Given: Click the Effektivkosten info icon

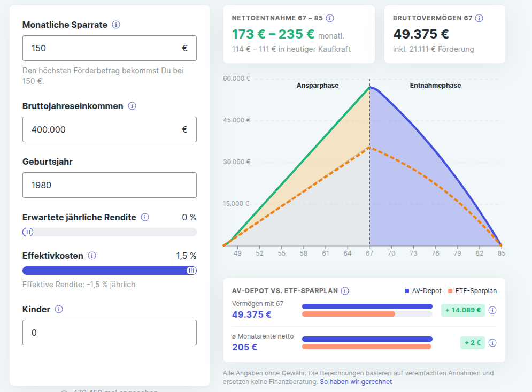Looking at the screenshot, I should coord(92,256).
